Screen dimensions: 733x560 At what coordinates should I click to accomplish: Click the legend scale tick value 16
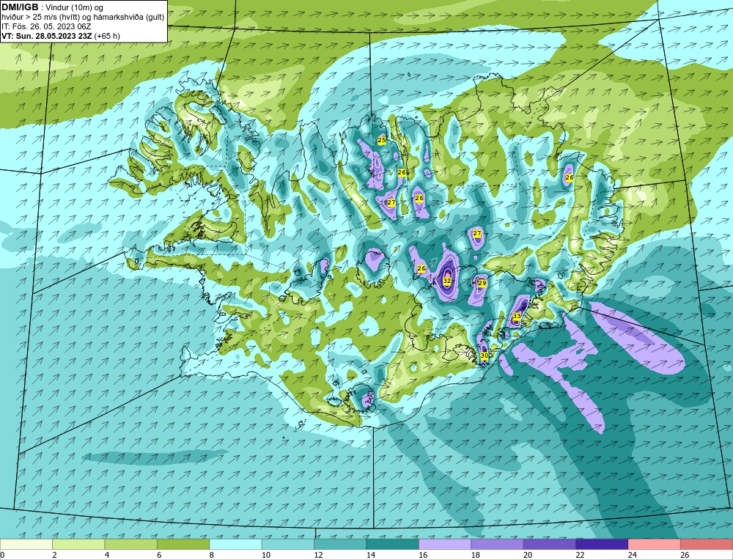pyautogui.click(x=423, y=556)
